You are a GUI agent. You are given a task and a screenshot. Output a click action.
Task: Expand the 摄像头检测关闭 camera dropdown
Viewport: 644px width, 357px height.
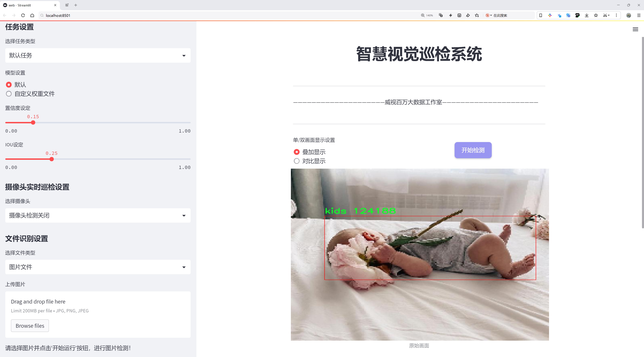click(98, 215)
